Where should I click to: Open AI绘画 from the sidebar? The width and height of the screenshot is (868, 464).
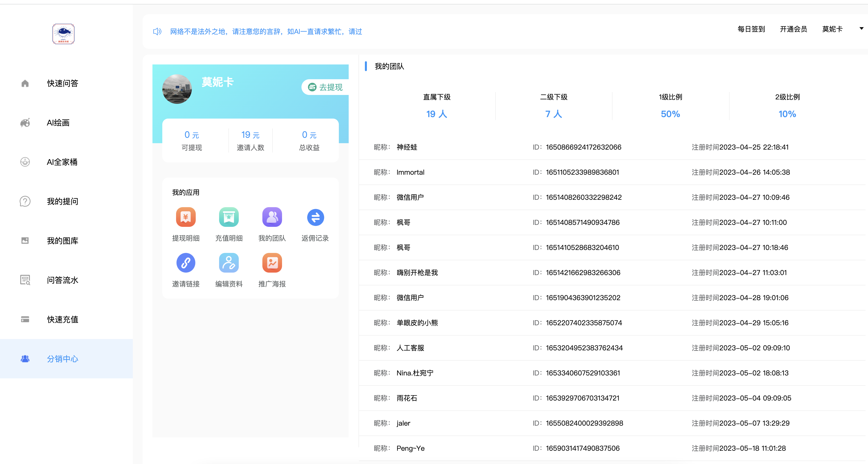point(58,123)
